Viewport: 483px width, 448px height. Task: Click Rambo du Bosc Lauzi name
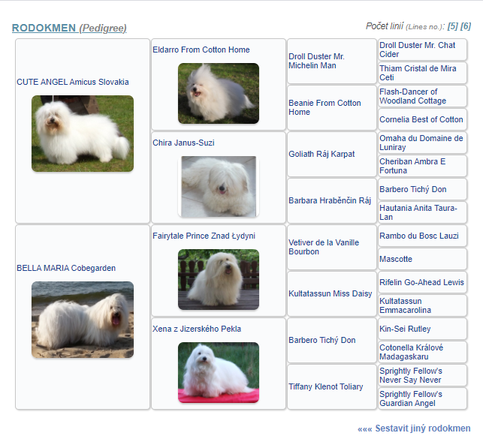418,236
